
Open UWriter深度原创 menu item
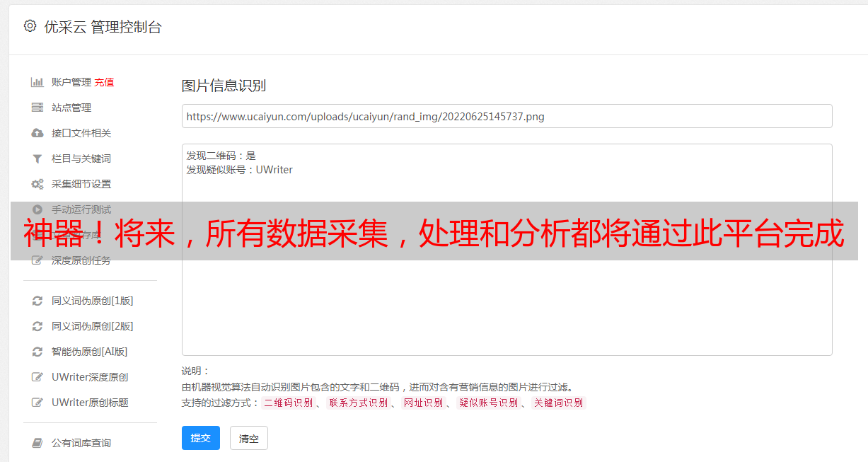[x=90, y=377]
